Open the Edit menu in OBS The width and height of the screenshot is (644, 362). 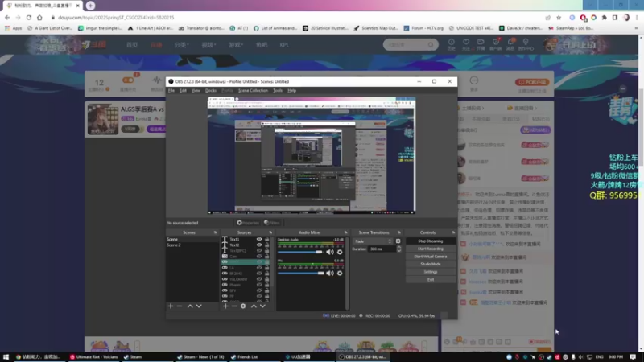pyautogui.click(x=183, y=91)
